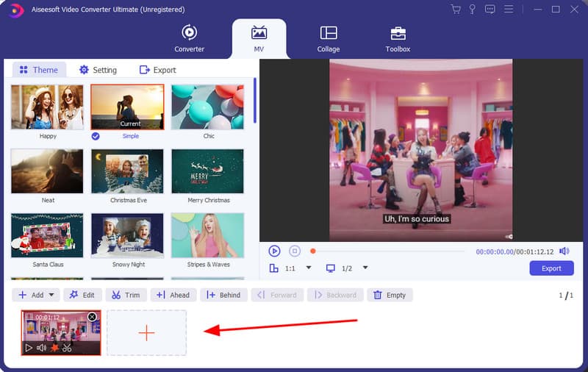This screenshot has width=588, height=372.
Task: Open the feedback chat bubble icon
Action: (490, 10)
